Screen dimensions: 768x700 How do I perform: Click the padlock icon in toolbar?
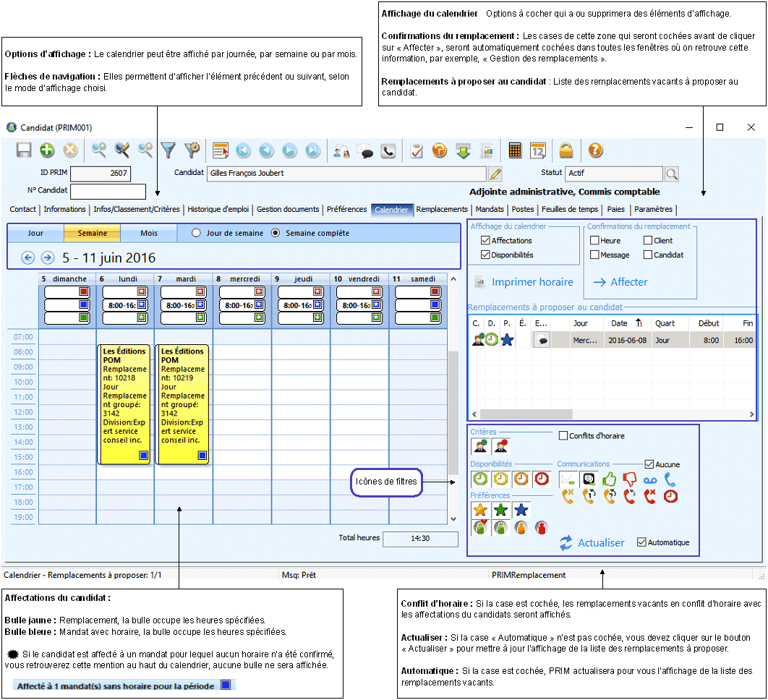566,150
